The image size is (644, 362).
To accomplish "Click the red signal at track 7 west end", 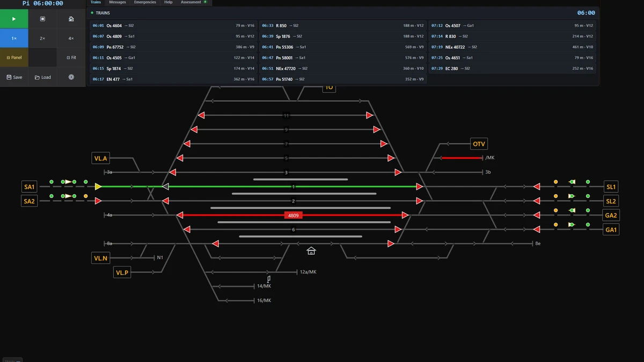I will 187,144.
